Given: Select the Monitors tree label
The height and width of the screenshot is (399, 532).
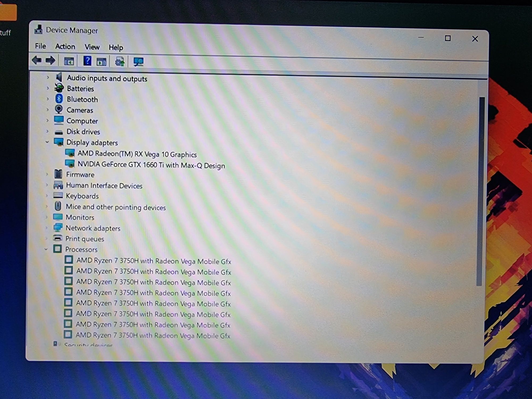Looking at the screenshot, I should tap(80, 217).
